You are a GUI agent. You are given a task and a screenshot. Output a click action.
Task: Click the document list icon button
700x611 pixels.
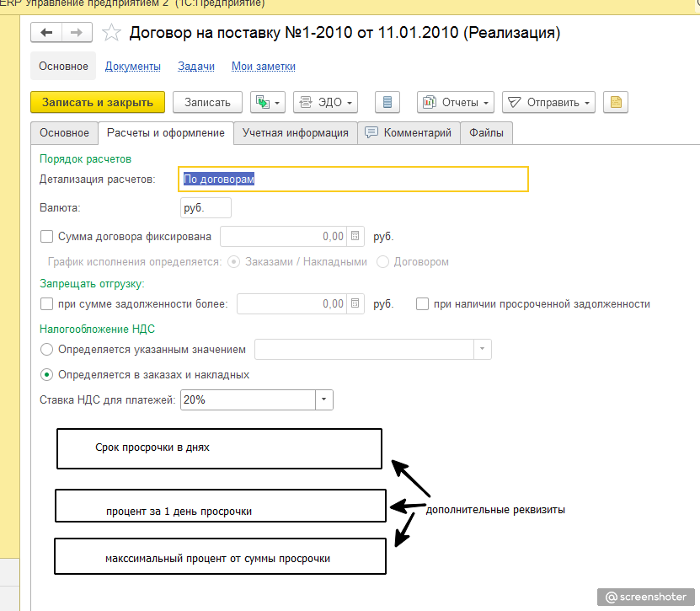[x=387, y=102]
